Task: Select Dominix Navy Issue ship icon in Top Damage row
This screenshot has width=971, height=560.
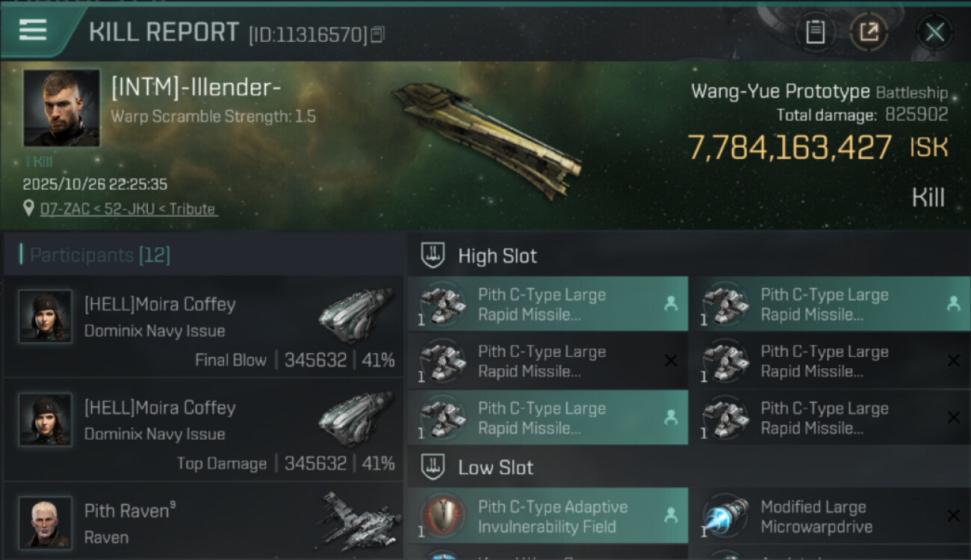Action: pos(356,420)
